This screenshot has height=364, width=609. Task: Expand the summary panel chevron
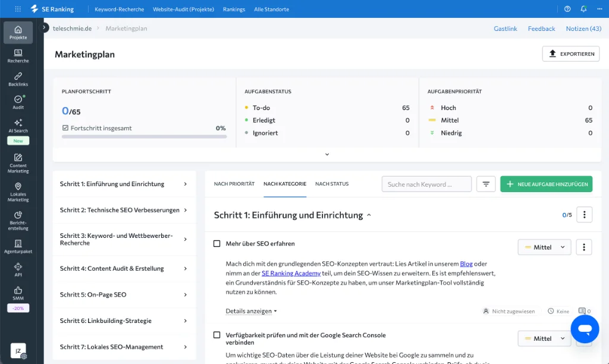[327, 154]
